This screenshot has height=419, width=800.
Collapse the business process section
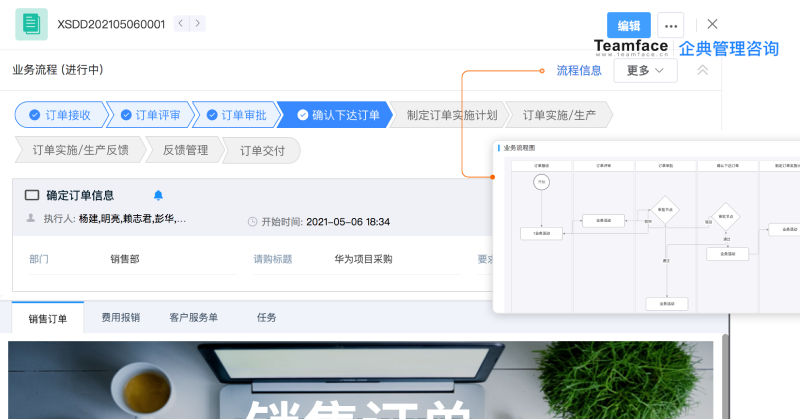click(702, 70)
